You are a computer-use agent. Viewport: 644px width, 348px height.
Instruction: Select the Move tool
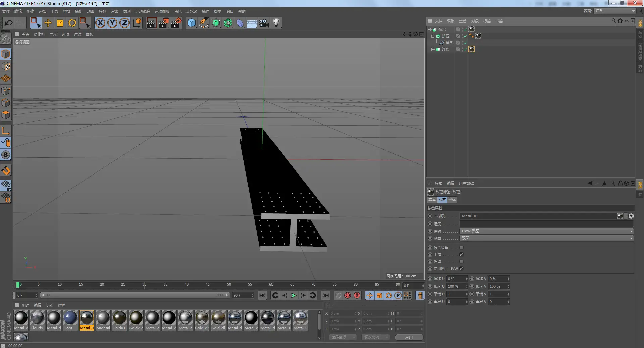coord(48,23)
